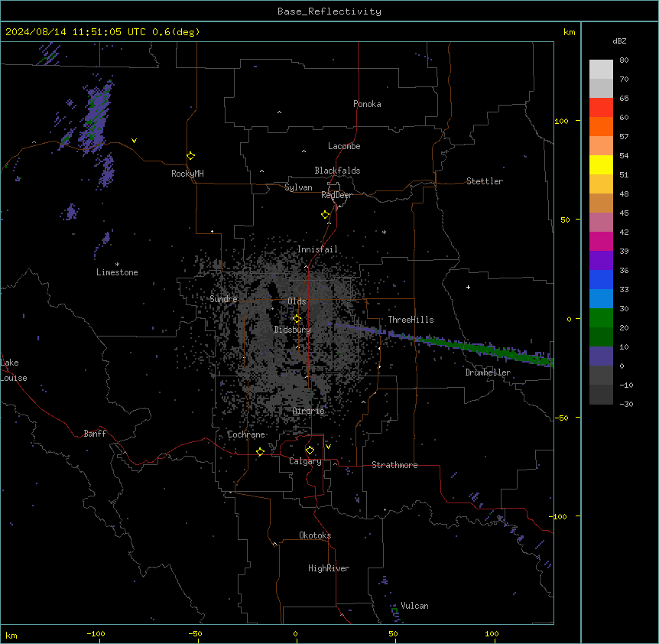
Task: Select the yellow diamond marker below Cochrane
Action: [260, 452]
